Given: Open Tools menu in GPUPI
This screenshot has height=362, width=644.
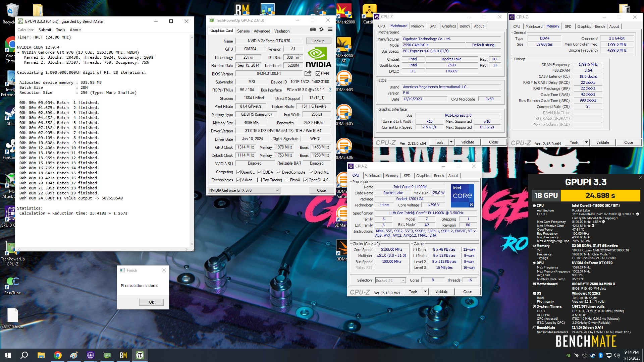Looking at the screenshot, I should click(x=60, y=30).
